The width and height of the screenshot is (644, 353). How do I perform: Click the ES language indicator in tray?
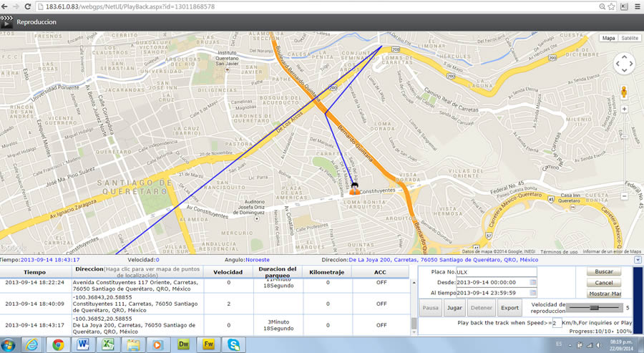(559, 344)
